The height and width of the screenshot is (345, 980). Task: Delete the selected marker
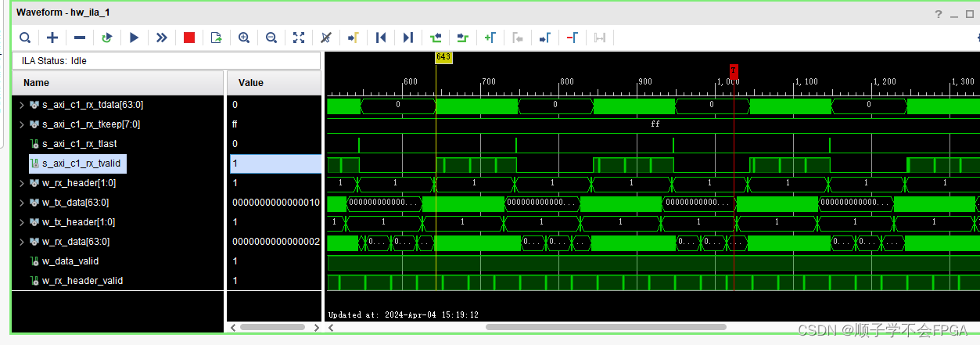(573, 37)
